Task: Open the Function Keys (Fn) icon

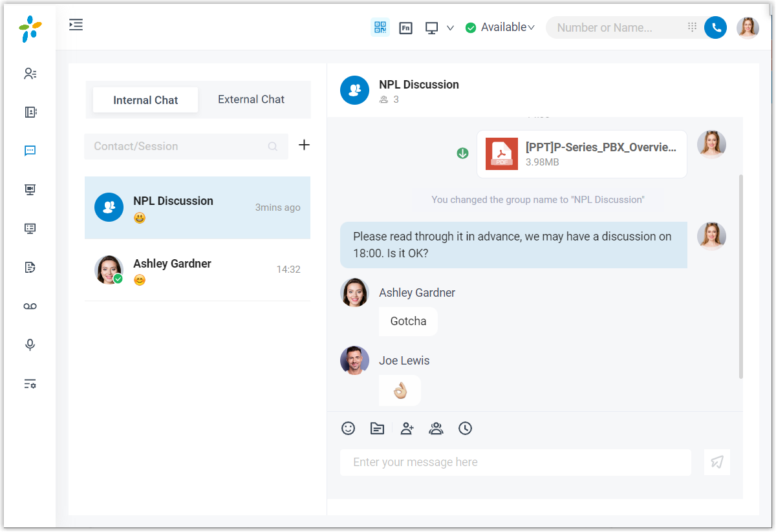Action: pyautogui.click(x=406, y=28)
